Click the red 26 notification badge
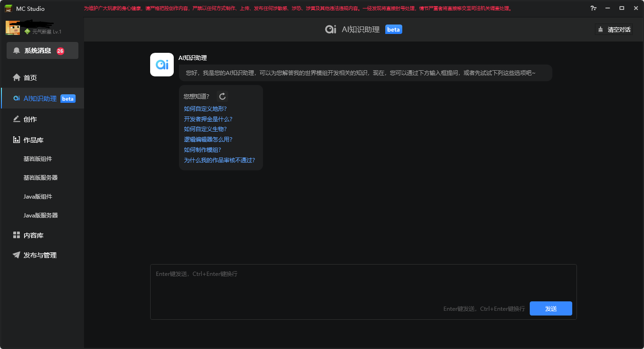644x349 pixels. (60, 51)
